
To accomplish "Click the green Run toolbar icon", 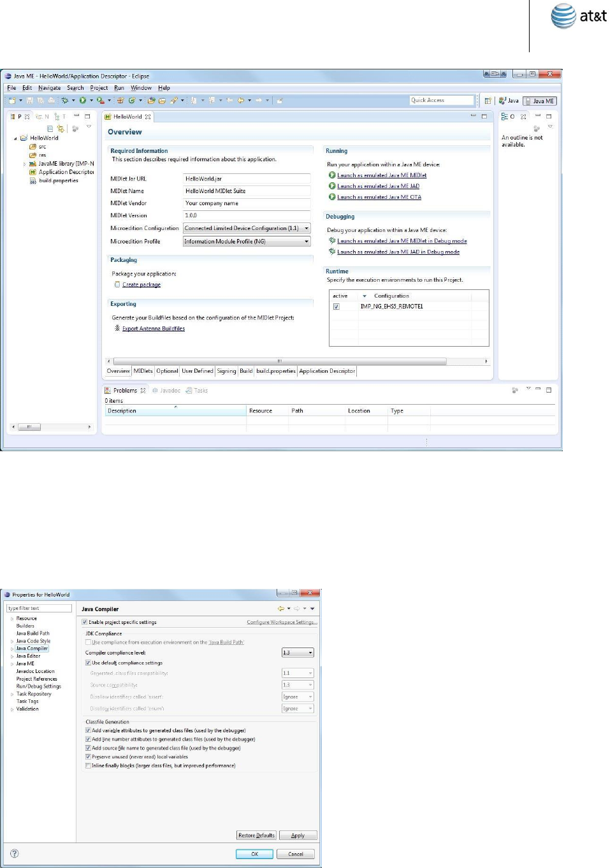I will (x=83, y=100).
